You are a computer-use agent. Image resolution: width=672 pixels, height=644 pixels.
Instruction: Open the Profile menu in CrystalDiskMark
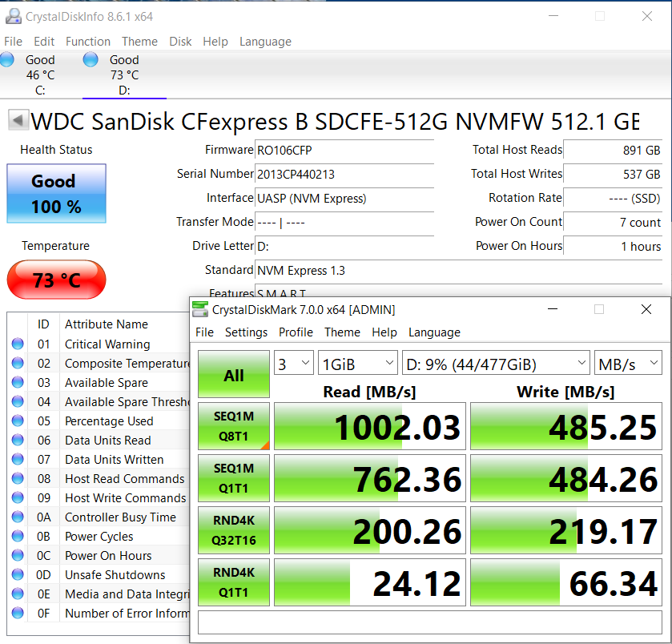[x=296, y=332]
